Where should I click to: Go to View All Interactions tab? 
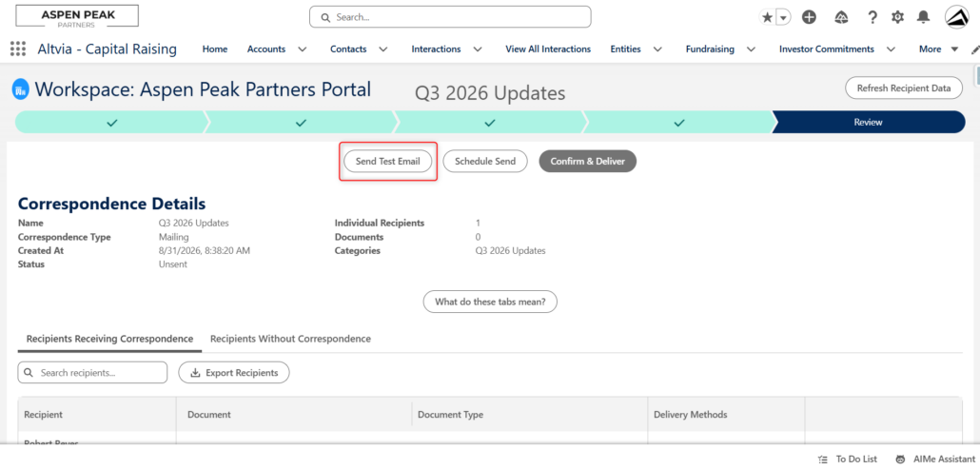548,49
